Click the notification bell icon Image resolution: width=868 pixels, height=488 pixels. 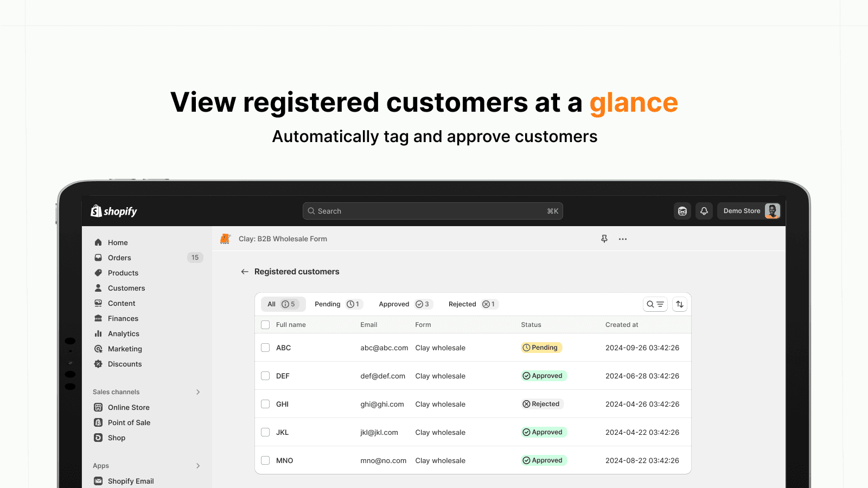click(704, 211)
